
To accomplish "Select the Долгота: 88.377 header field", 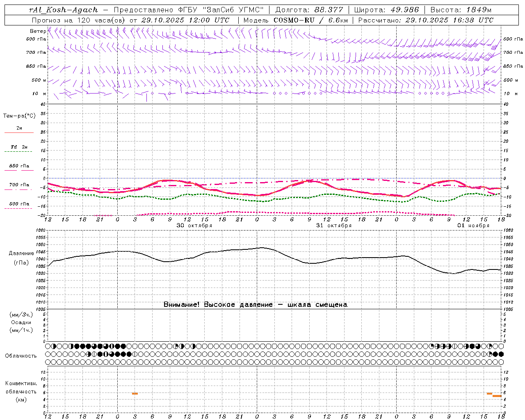I will [309, 10].
